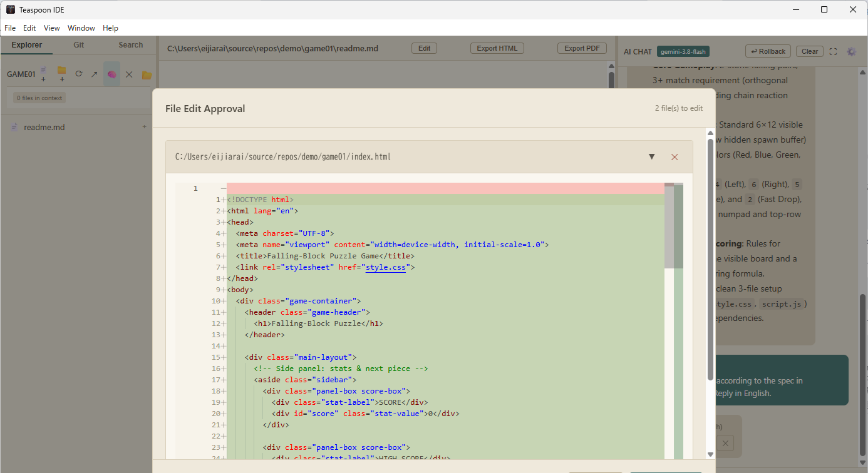868x473 pixels.
Task: Click the diagonal arrow icon in explorer toolbar
Action: [x=95, y=74]
